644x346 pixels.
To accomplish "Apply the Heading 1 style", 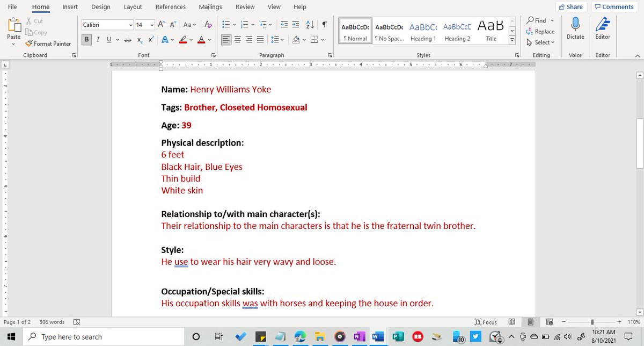I will pos(423,31).
